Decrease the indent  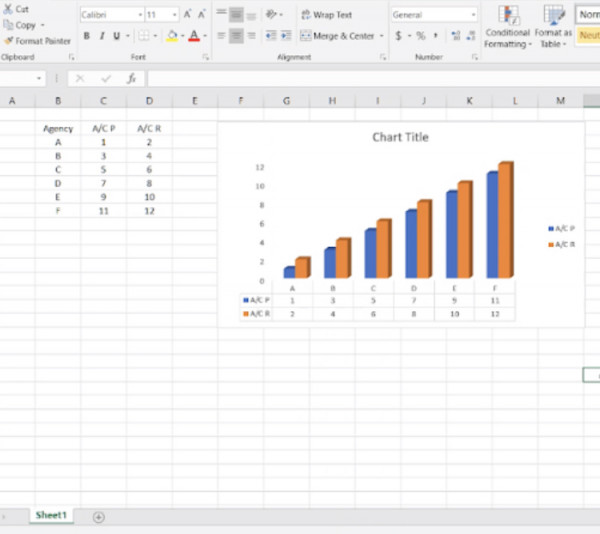(271, 36)
